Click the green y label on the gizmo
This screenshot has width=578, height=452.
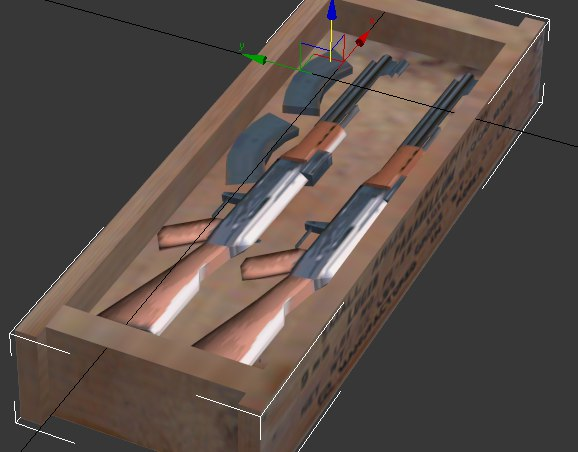[x=242, y=46]
